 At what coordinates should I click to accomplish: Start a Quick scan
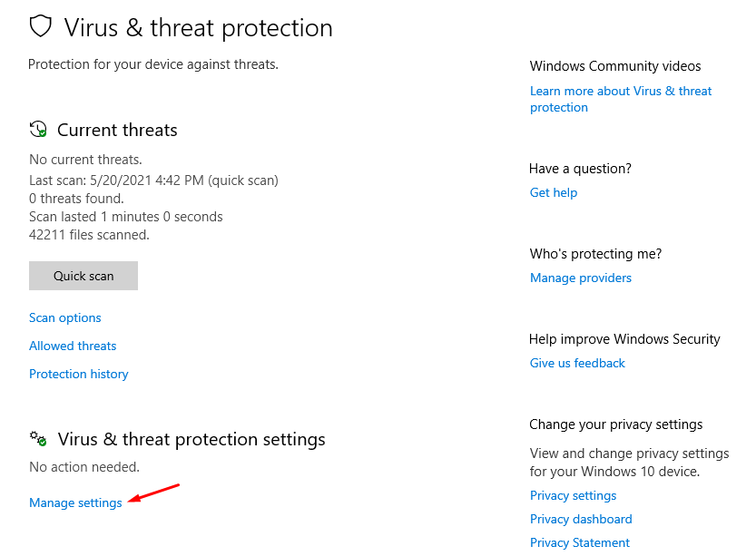(x=83, y=276)
